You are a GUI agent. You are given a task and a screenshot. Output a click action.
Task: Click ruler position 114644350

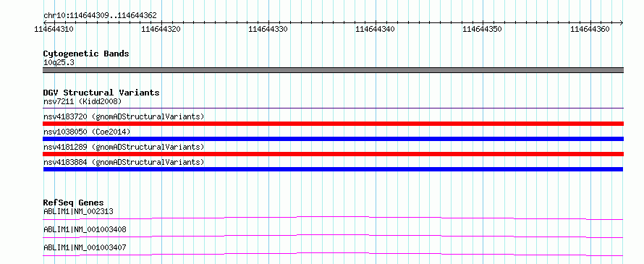pyautogui.click(x=482, y=30)
